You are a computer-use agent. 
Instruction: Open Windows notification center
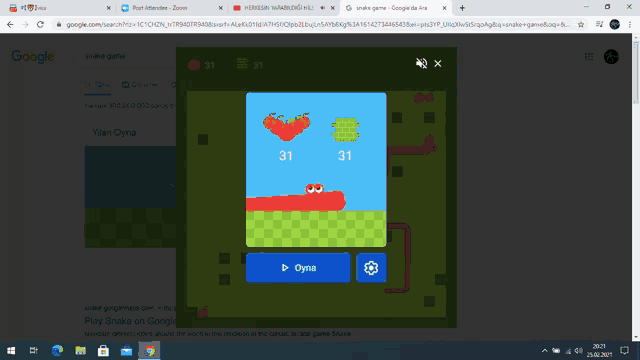(624, 351)
